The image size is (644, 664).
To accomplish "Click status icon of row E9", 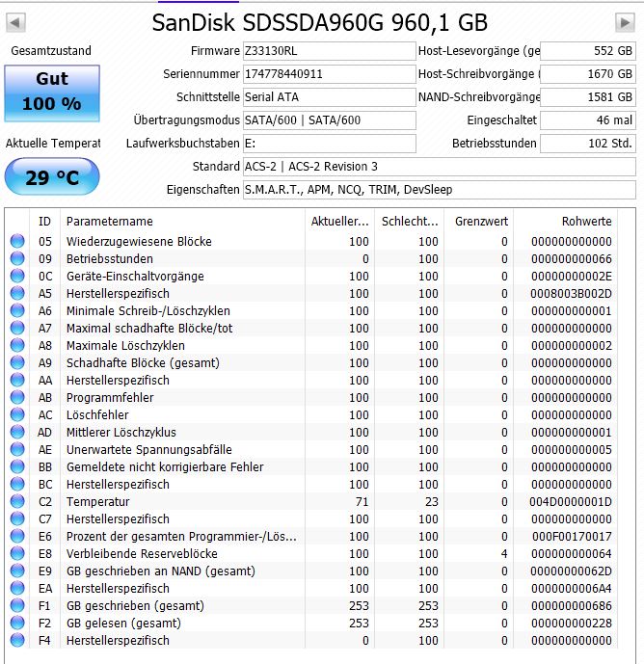I will click(x=17, y=571).
